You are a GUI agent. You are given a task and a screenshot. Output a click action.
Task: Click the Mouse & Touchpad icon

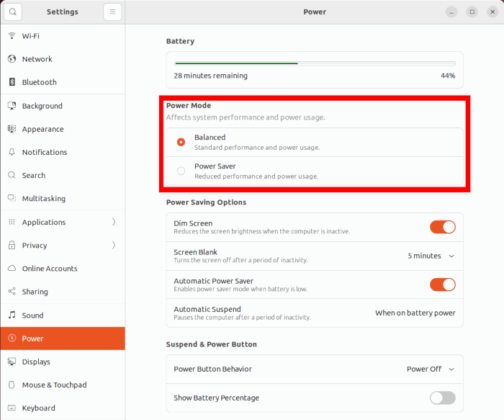point(12,385)
